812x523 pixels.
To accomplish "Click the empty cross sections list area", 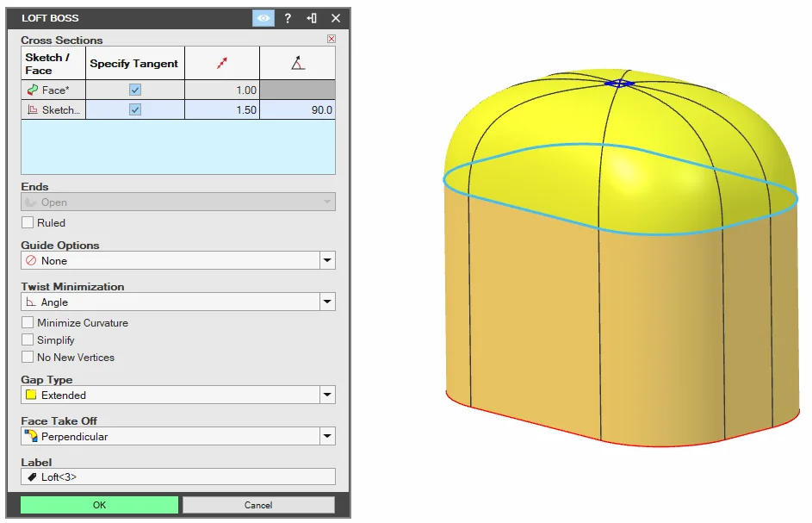I will [x=178, y=146].
